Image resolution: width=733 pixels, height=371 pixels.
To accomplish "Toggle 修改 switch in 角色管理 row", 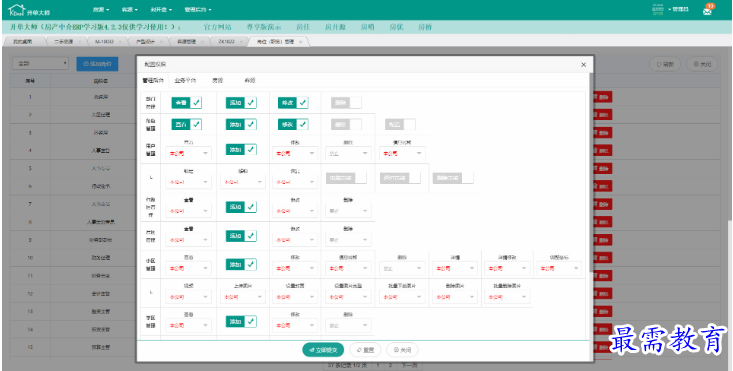I will tap(293, 124).
